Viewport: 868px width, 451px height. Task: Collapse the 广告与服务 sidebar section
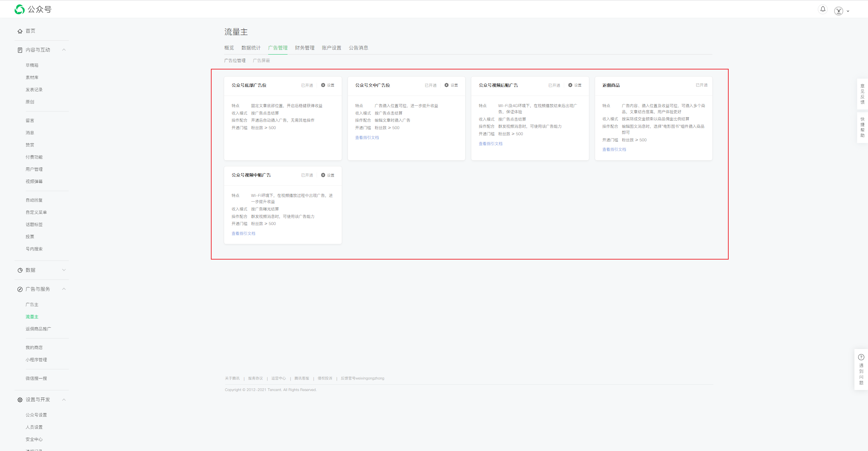click(x=64, y=289)
